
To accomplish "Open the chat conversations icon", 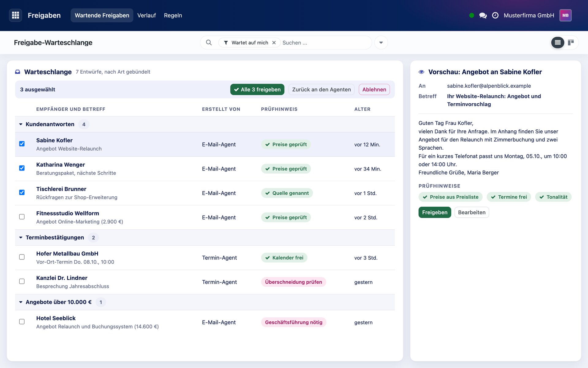I will (483, 15).
